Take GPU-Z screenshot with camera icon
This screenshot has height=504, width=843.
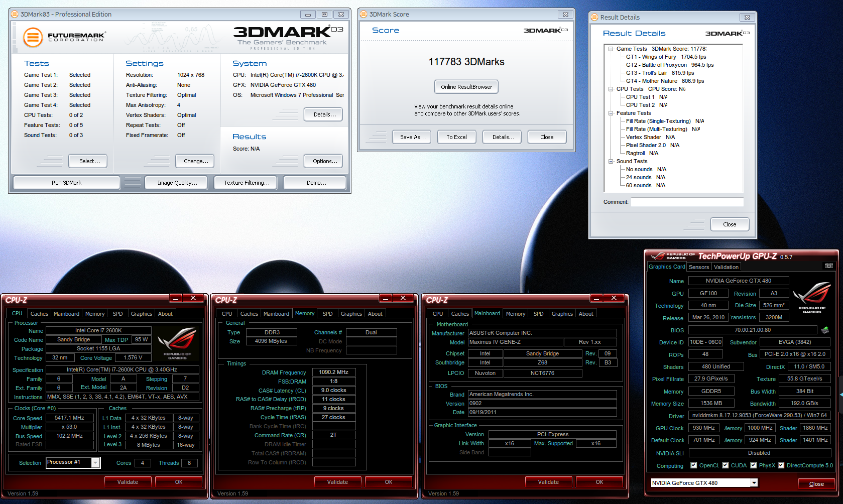829,266
